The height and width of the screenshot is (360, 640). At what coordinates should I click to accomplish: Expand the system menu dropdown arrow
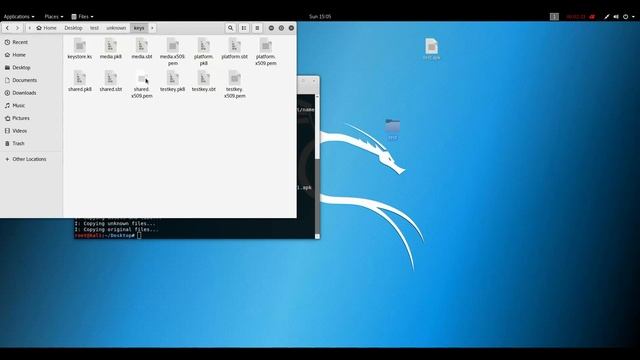(633, 17)
